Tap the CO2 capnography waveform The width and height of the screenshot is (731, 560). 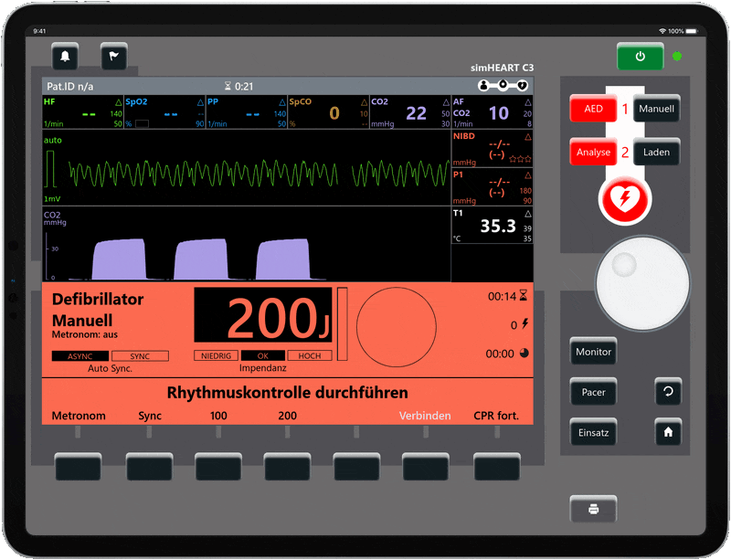point(196,259)
